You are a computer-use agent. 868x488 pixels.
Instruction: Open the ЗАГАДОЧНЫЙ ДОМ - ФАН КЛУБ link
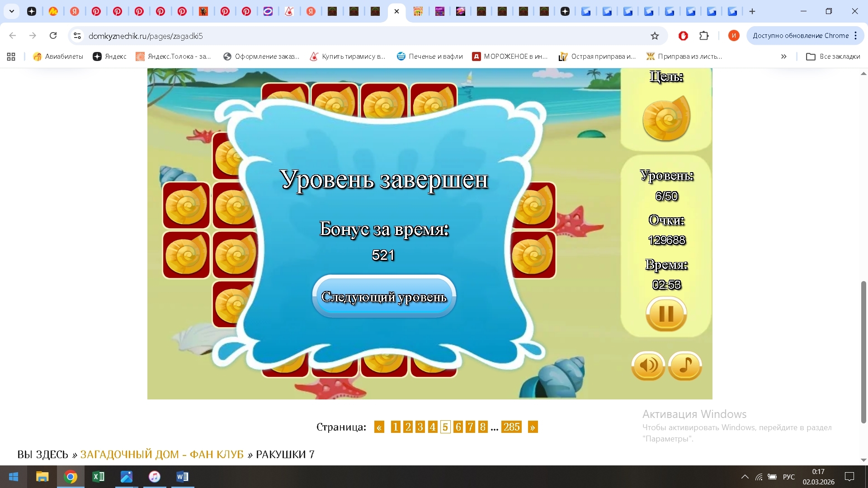(162, 454)
